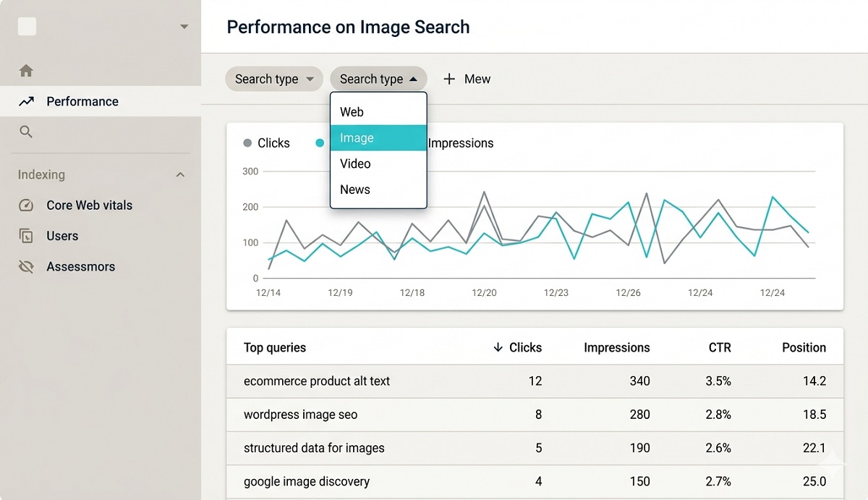Open query 'ecommerce product alt text'
This screenshot has width=868, height=500.
(317, 381)
